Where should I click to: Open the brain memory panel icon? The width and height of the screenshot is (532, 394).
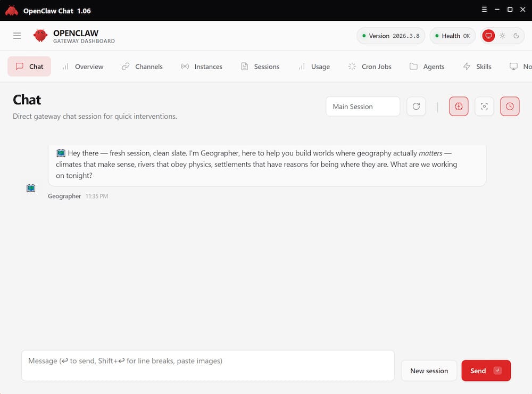pos(458,106)
